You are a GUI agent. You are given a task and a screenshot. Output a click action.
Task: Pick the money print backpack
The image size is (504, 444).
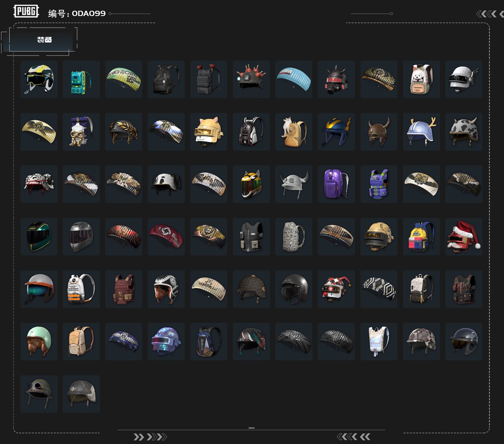tap(294, 237)
